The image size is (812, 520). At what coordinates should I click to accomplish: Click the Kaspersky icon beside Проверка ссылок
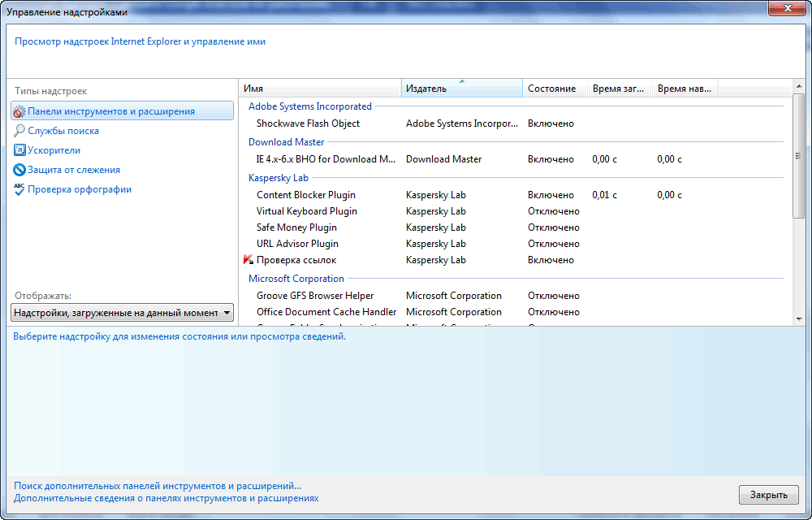point(248,260)
